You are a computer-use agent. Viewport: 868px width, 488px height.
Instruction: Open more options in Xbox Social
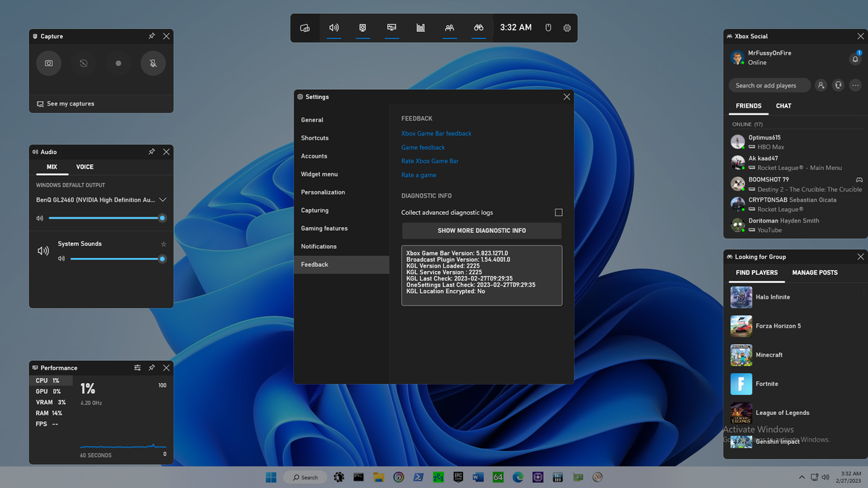coord(856,85)
